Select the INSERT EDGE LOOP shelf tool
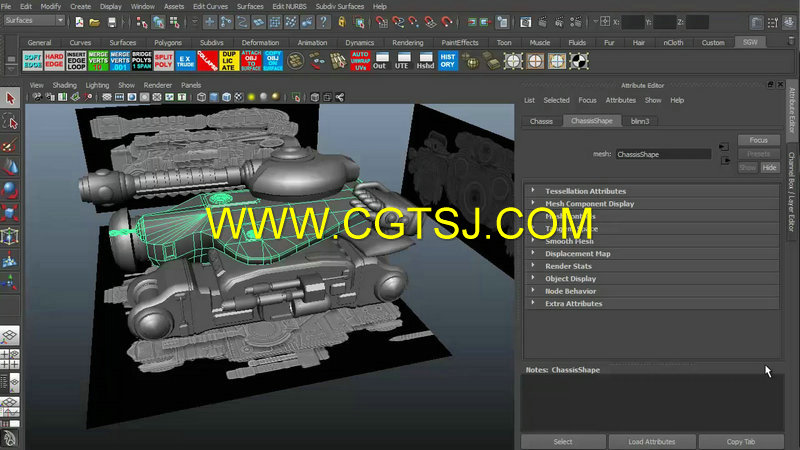 (76, 61)
